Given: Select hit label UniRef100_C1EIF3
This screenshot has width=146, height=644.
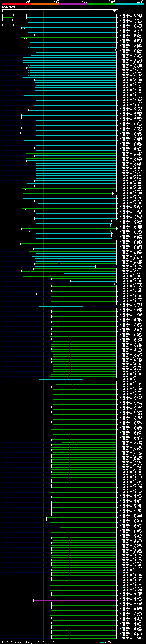Looking at the screenshot, I should point(131,276).
